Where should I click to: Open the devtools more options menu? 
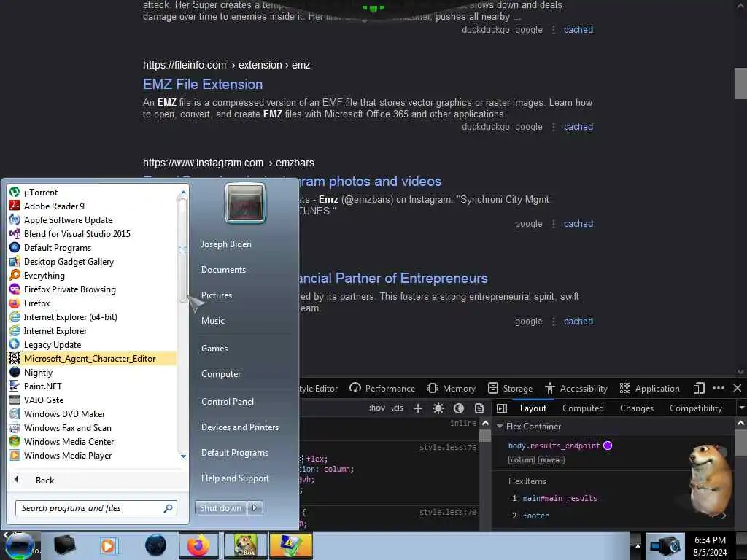coord(719,388)
